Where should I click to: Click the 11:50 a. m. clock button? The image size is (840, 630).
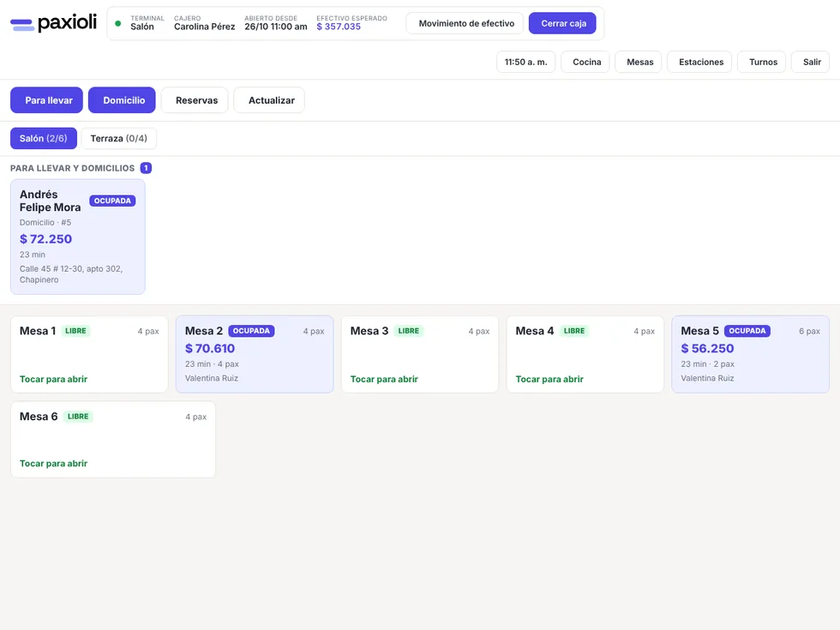click(x=525, y=62)
